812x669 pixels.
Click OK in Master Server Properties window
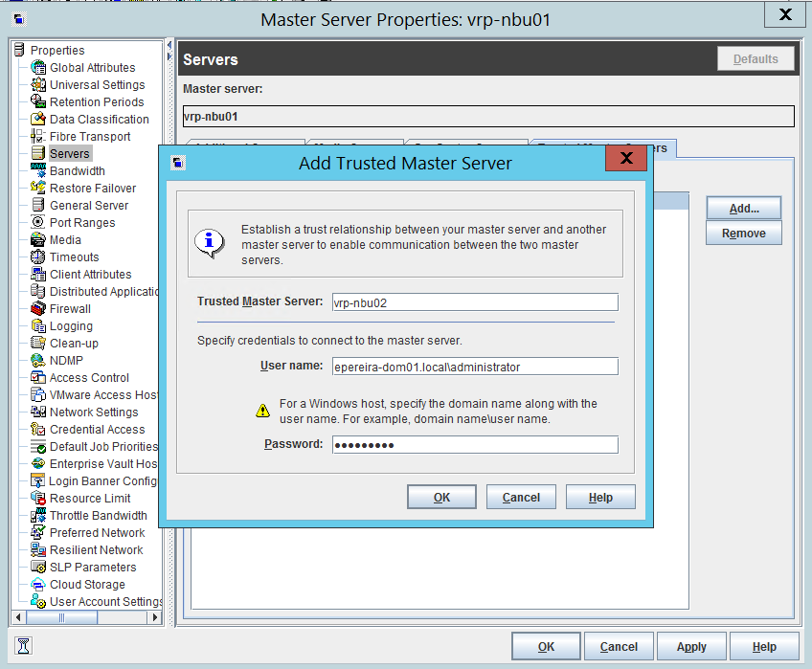click(x=546, y=646)
